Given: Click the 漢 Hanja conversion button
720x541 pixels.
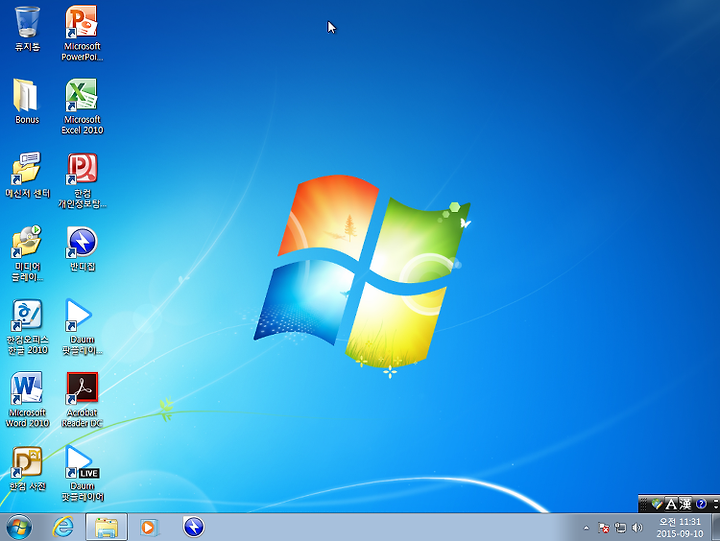Looking at the screenshot, I should (685, 504).
